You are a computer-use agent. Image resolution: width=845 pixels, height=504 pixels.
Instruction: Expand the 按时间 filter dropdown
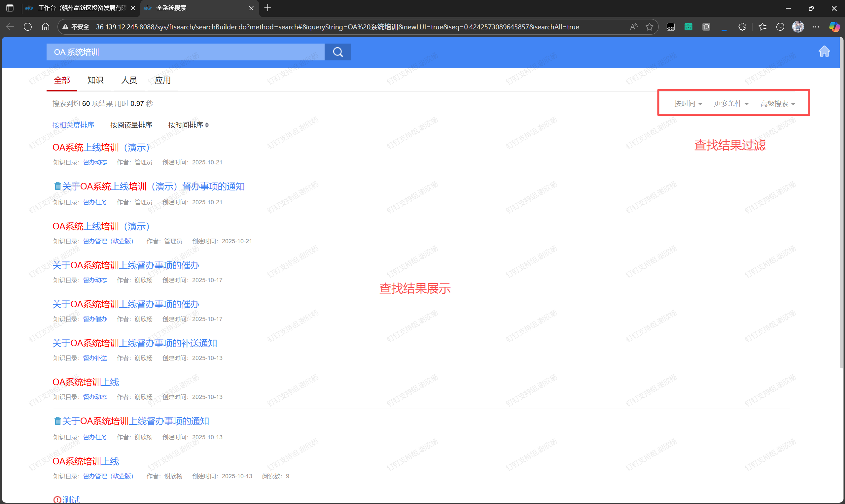pos(688,104)
